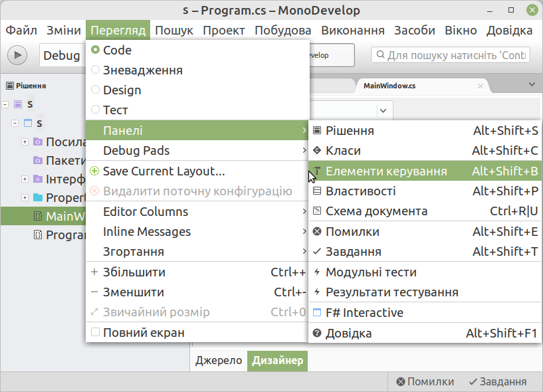Screen dimensions: 543x392
Task: Click the minus icon beside Зменшити
Action: (94, 292)
